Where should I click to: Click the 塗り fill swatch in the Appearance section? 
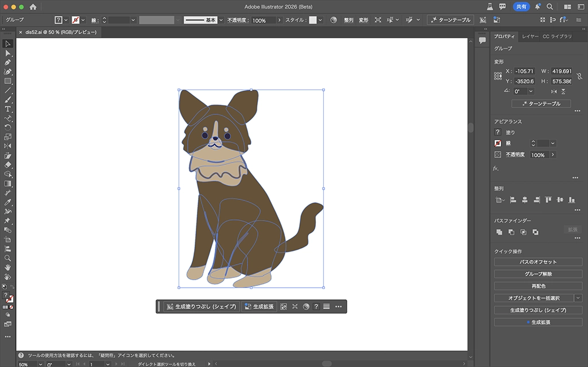coord(498,132)
